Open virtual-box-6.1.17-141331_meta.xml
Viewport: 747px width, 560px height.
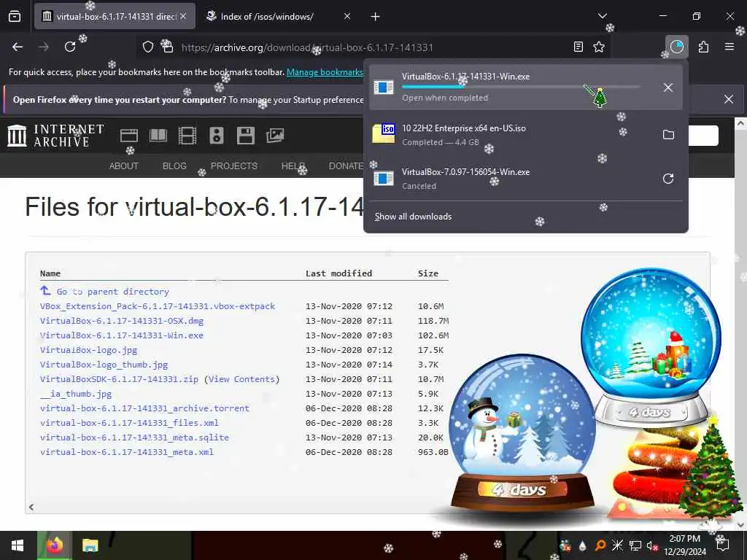tap(127, 452)
